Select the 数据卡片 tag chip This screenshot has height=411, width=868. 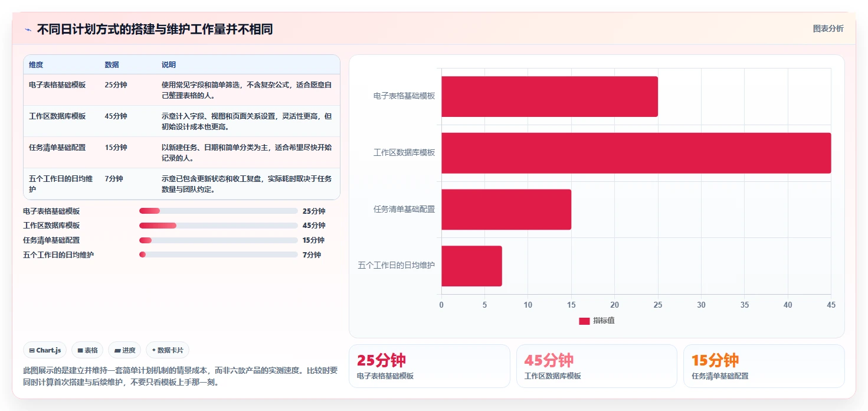tap(168, 350)
